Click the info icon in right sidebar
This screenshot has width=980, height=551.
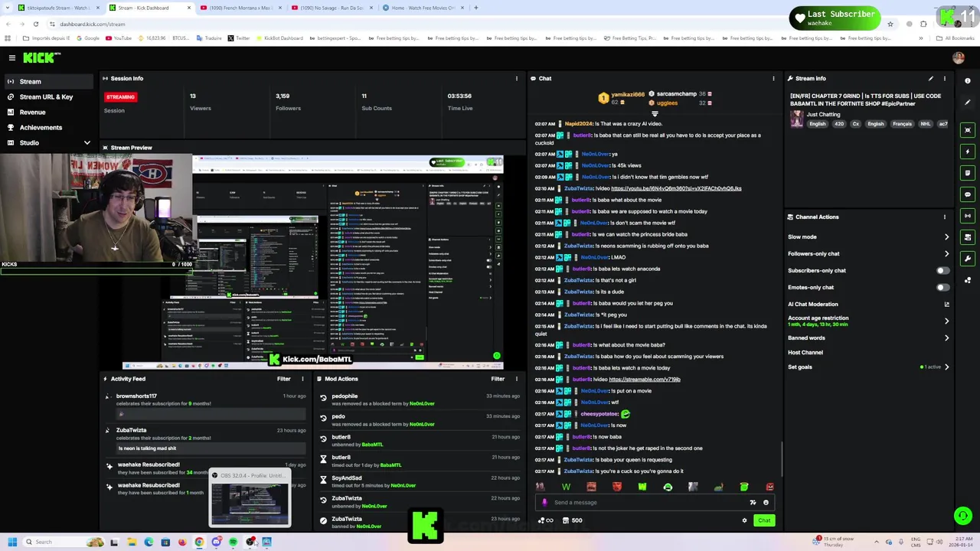(x=968, y=80)
